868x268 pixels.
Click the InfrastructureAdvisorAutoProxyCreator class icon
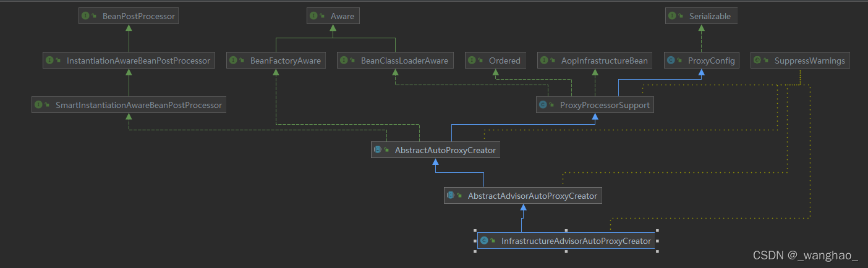[x=485, y=241]
